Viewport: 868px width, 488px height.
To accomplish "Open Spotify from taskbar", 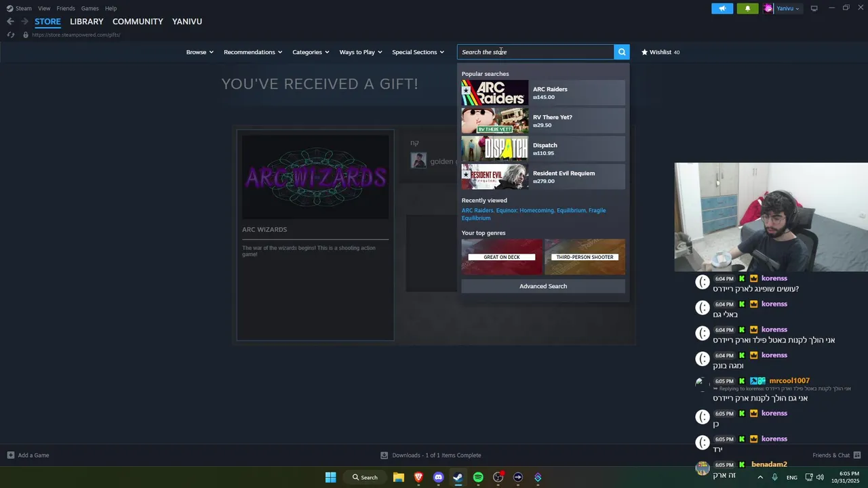I will pos(478,477).
